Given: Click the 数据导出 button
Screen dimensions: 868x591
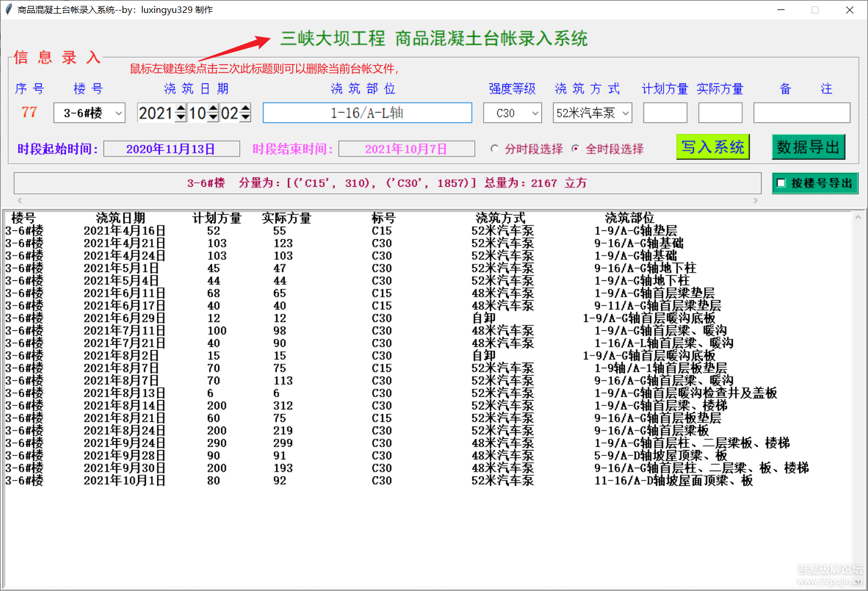Looking at the screenshot, I should pyautogui.click(x=808, y=147).
